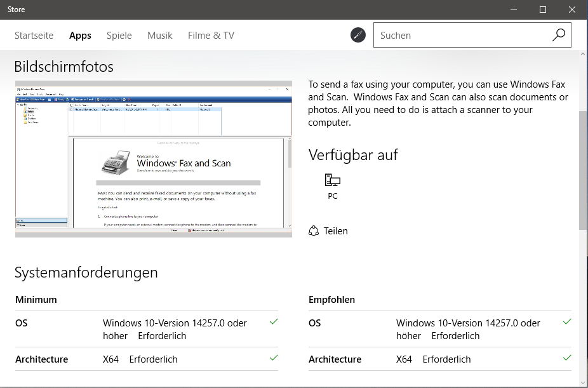
Task: Click the Minimum OS requirement check mark
Action: click(274, 322)
